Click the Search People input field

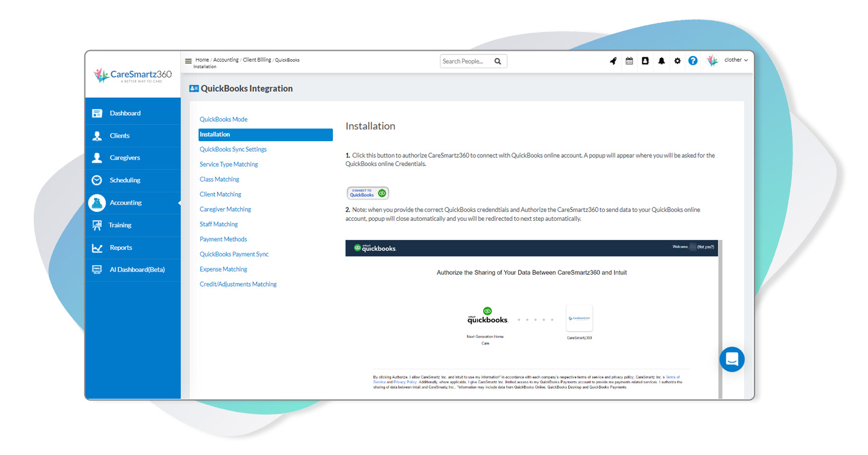[x=466, y=61]
